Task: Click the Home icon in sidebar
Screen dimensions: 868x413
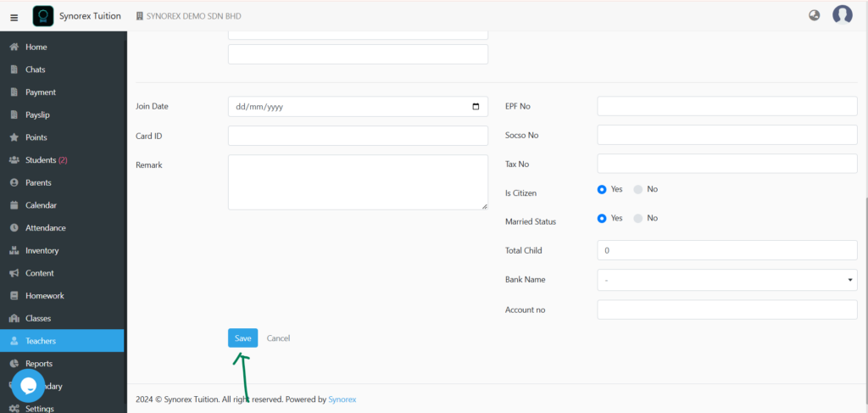Action: 15,47
